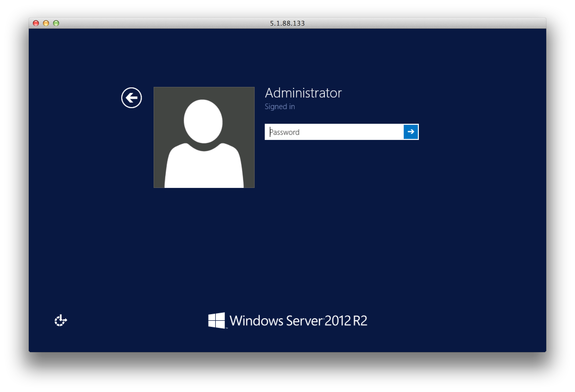Close the remote desktop window with red button

(x=36, y=23)
